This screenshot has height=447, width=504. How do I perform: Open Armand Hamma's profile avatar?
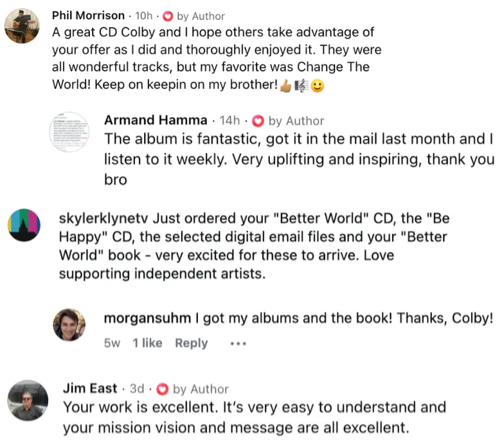pyautogui.click(x=69, y=132)
